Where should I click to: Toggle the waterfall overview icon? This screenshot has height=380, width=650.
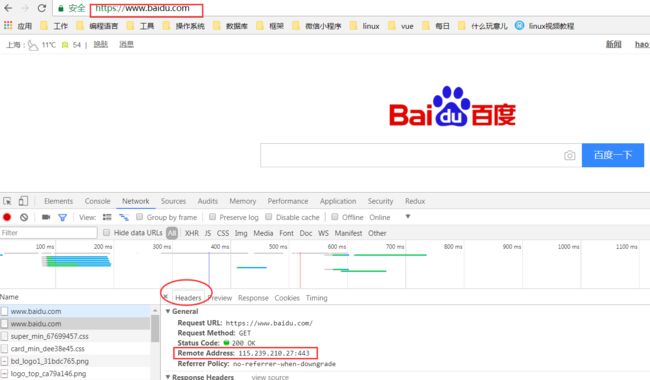124,217
